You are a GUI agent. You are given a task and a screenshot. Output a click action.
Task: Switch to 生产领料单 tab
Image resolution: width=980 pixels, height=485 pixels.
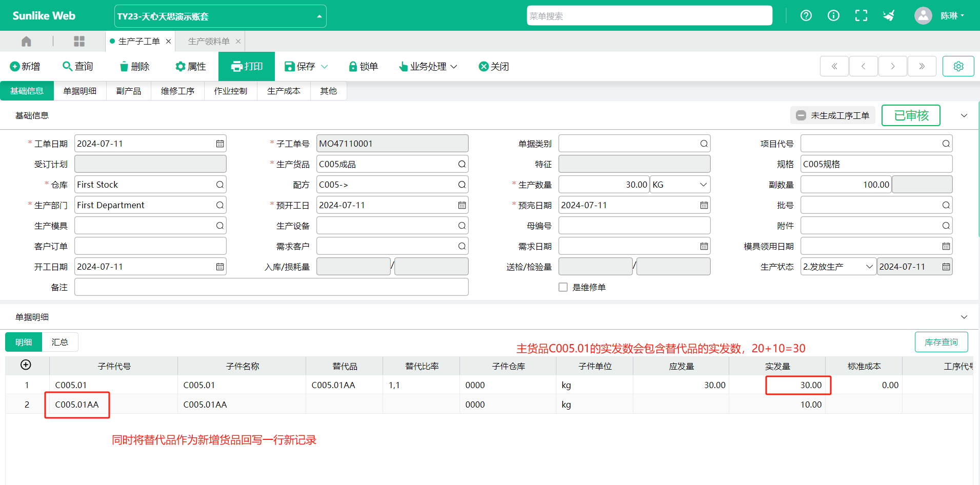(x=209, y=41)
